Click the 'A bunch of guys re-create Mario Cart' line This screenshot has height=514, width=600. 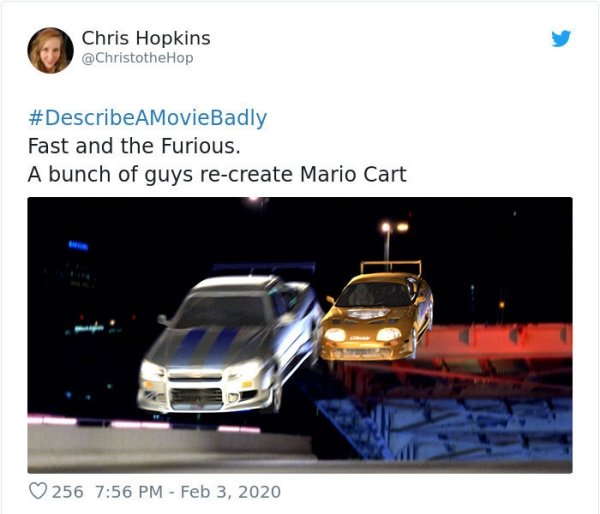pyautogui.click(x=217, y=175)
